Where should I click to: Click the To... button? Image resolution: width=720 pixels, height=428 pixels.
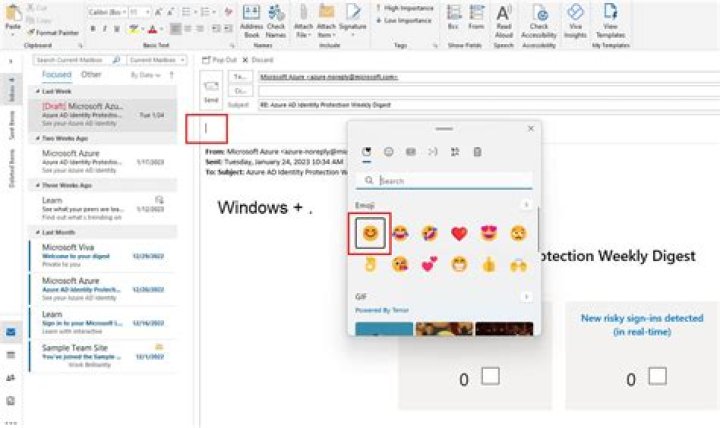(240, 77)
